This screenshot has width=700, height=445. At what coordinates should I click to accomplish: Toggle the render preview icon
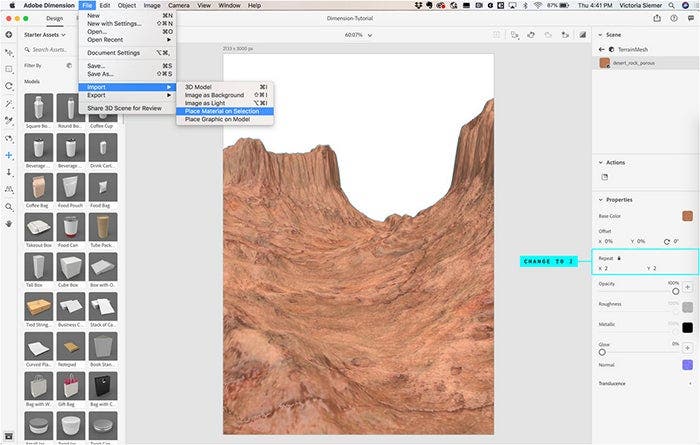[x=583, y=35]
